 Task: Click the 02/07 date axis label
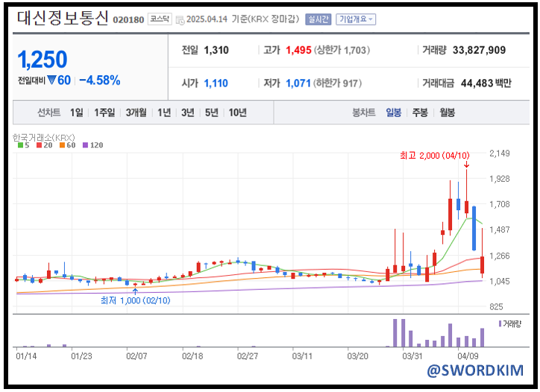136,356
